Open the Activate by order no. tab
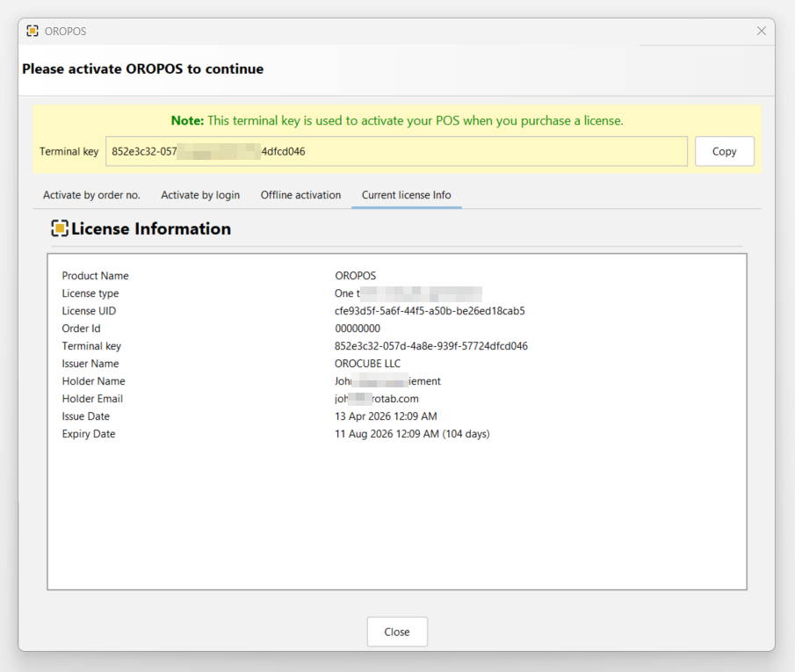Screen dimensions: 795x672 (x=91, y=195)
